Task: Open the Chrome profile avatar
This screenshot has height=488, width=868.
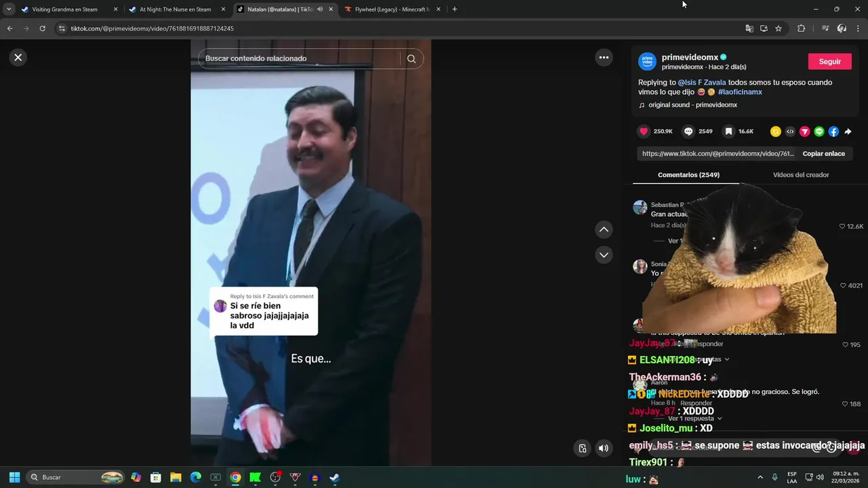Action: click(x=842, y=28)
